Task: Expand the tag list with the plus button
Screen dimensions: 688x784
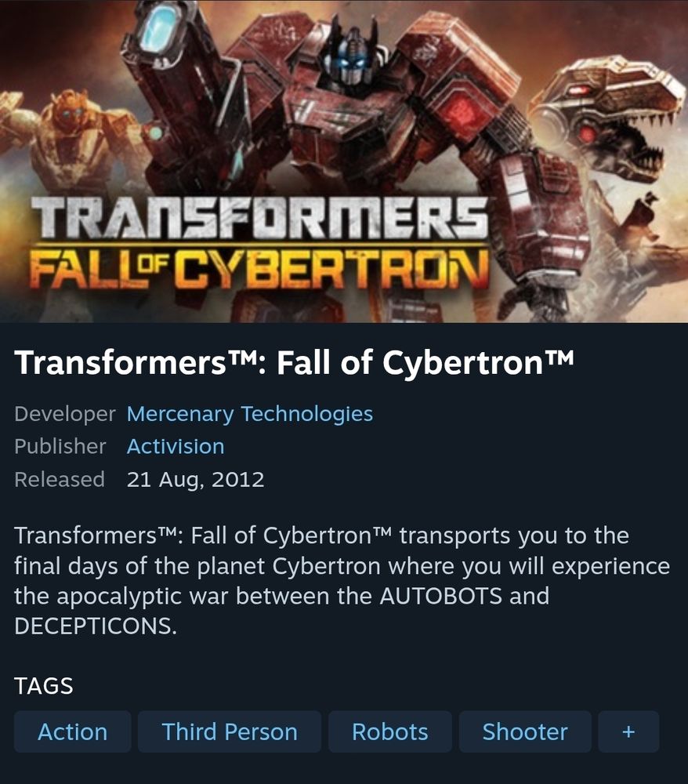Action: click(628, 731)
